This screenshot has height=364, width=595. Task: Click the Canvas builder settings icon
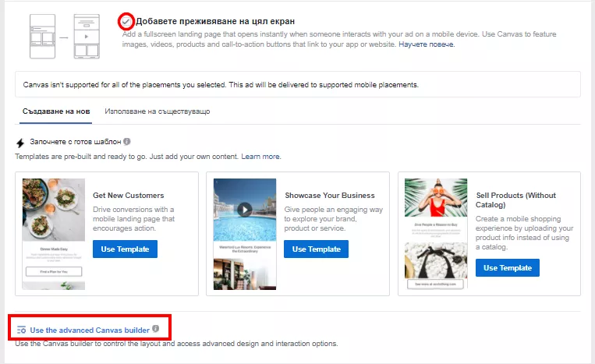(21, 330)
